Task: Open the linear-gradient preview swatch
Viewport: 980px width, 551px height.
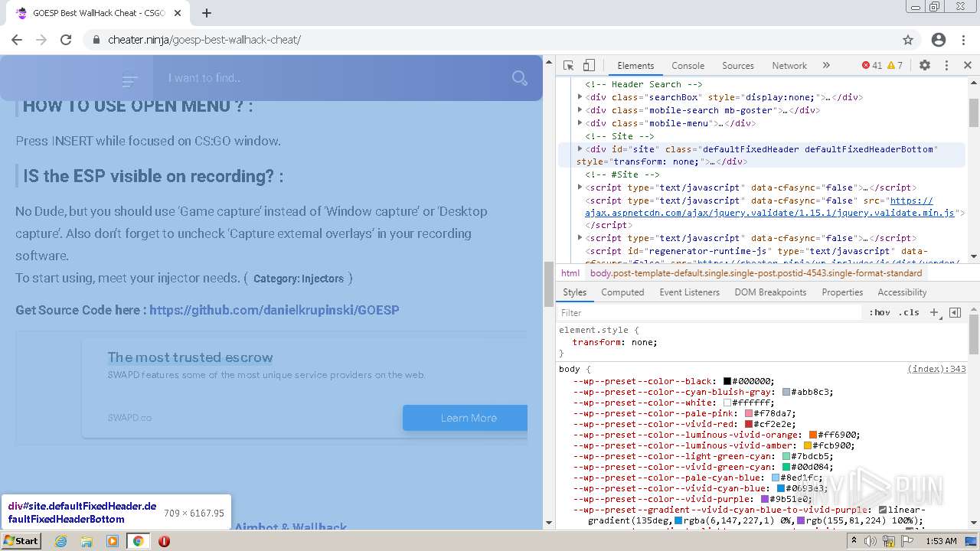Action: pyautogui.click(x=883, y=510)
